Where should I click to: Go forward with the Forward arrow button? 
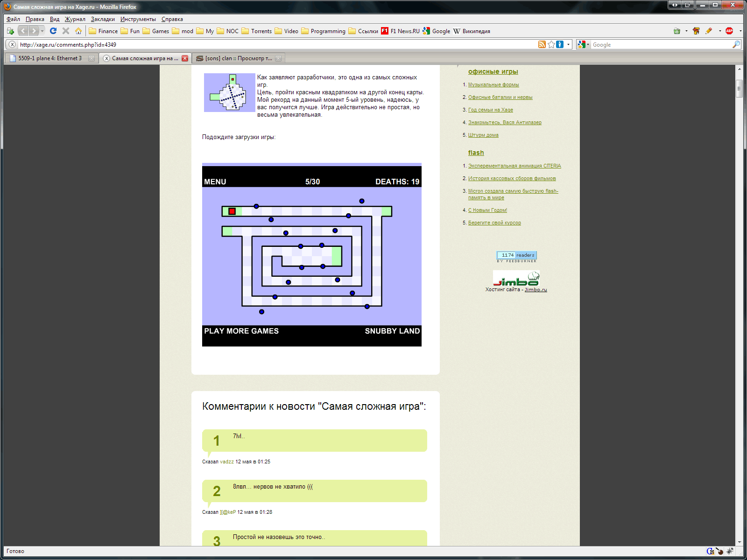tap(34, 31)
